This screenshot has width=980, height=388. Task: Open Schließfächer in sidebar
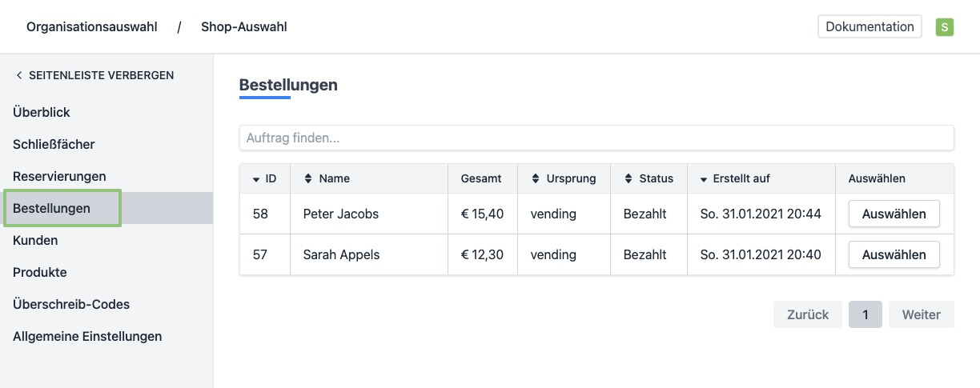click(54, 145)
